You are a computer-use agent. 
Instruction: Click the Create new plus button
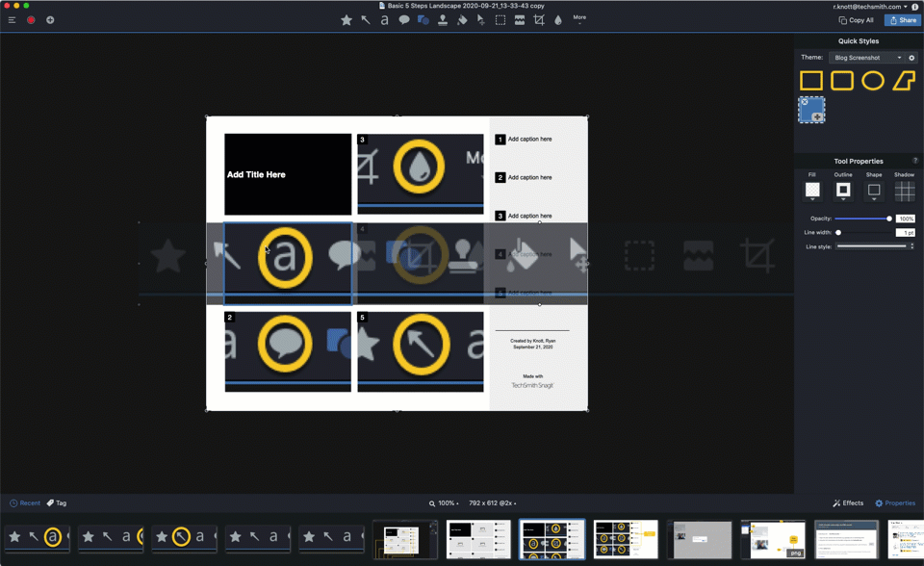pyautogui.click(x=50, y=20)
